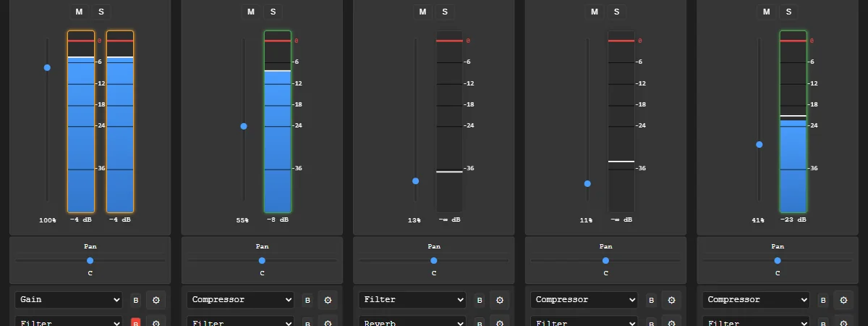
Task: Open Compressor dropdown on the 55% channel
Action: (x=241, y=300)
